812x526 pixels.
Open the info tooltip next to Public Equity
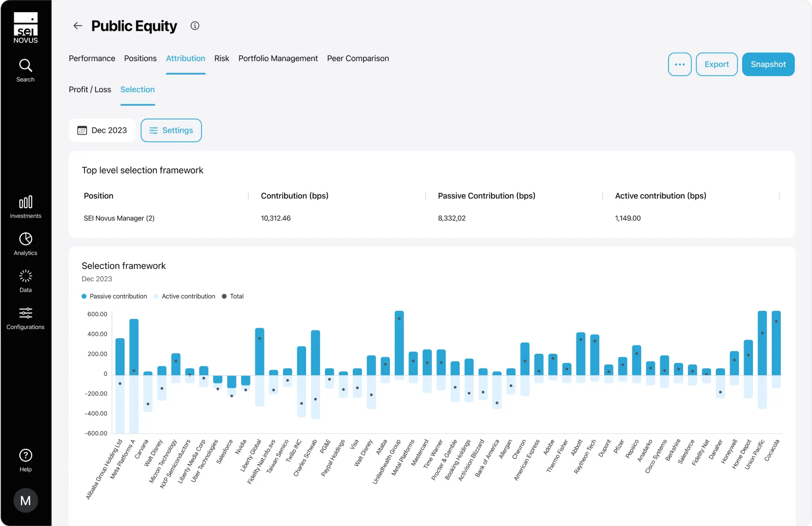coord(195,26)
